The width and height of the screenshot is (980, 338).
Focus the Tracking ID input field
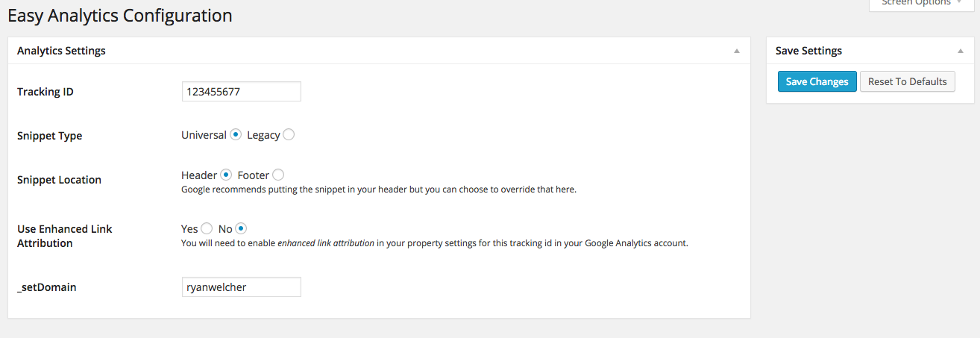coord(242,92)
